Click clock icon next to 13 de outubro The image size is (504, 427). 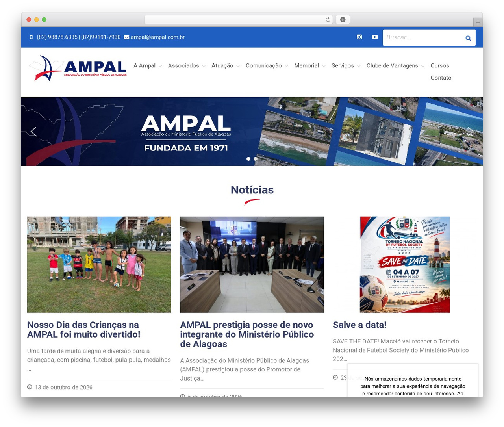(x=30, y=387)
